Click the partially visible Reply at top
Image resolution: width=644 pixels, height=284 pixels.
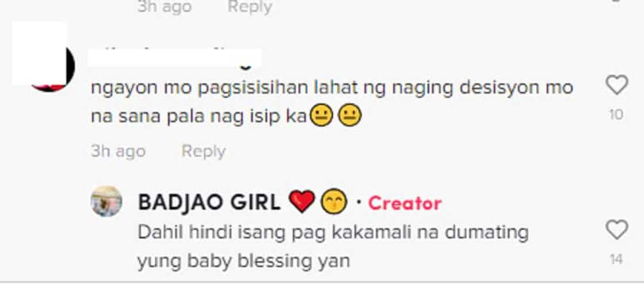[x=250, y=6]
